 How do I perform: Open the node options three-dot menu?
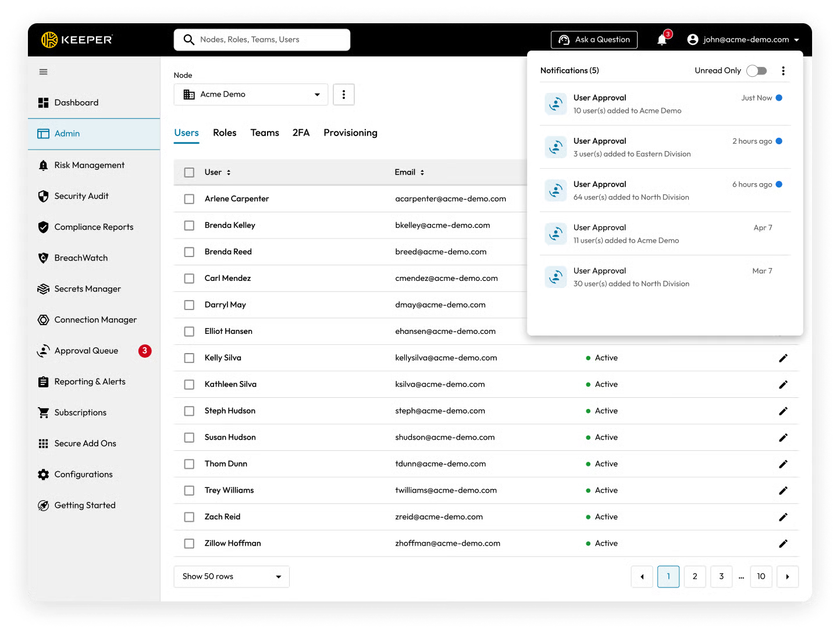344,94
